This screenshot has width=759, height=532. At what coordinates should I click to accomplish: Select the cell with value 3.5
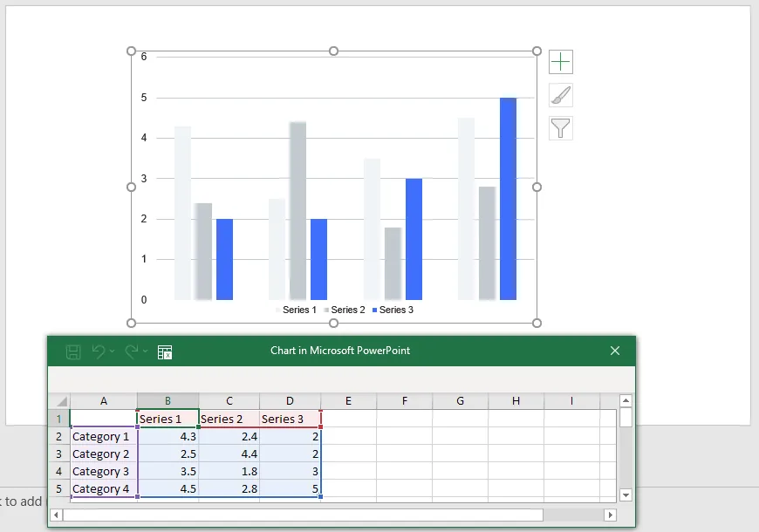(x=168, y=472)
